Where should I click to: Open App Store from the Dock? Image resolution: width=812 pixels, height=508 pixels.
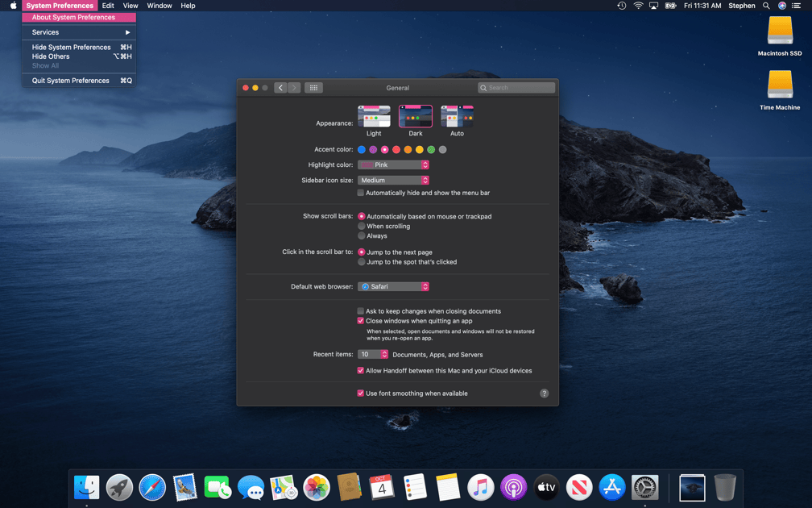(x=612, y=487)
